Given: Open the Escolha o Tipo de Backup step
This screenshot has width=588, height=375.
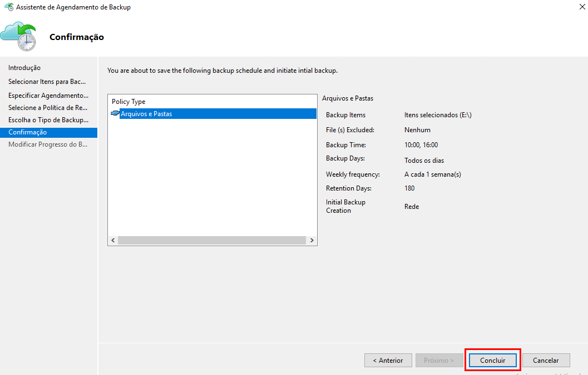Looking at the screenshot, I should [48, 120].
